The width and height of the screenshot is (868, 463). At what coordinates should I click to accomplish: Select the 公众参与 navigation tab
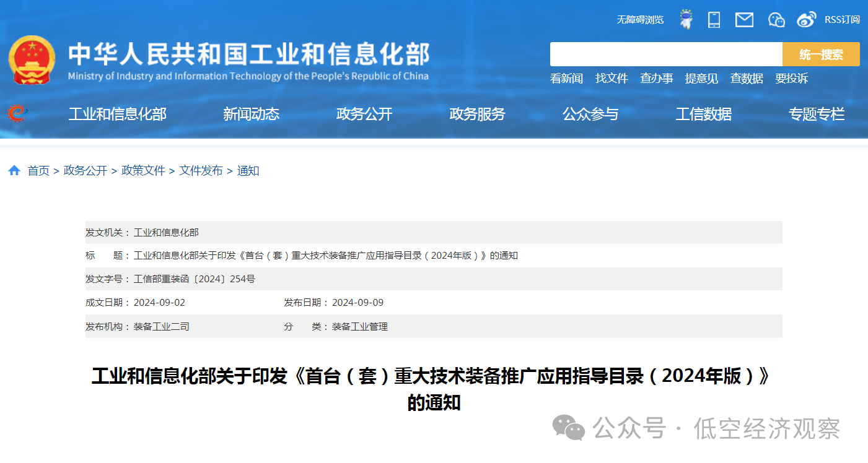(x=589, y=114)
